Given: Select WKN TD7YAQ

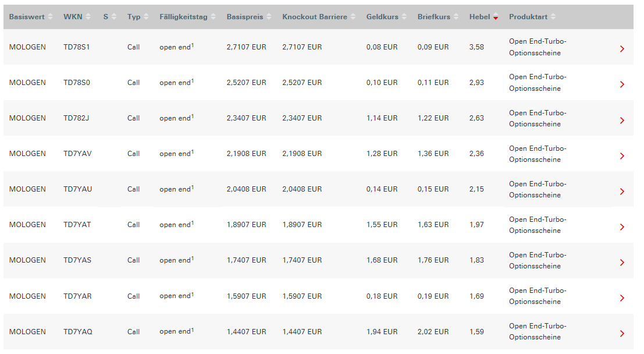Looking at the screenshot, I should coord(78,332).
